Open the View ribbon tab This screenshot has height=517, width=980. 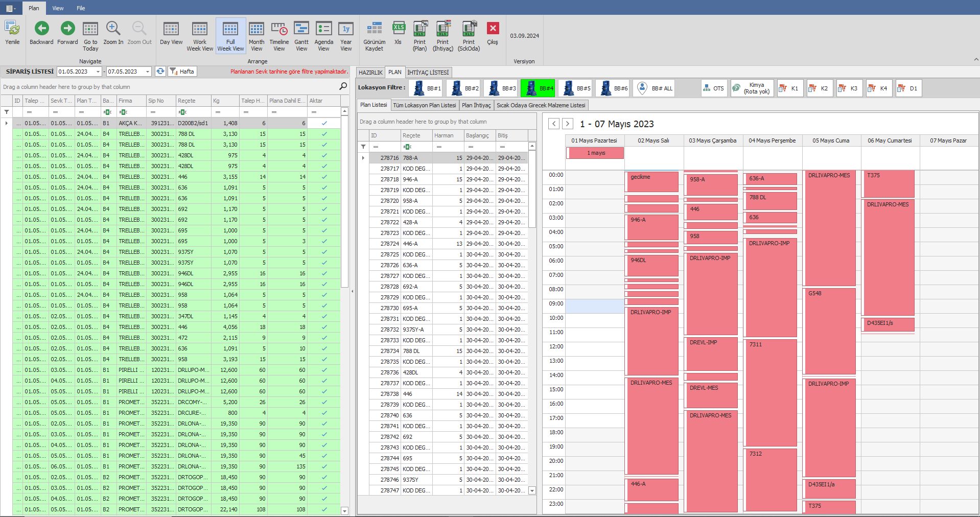point(58,8)
